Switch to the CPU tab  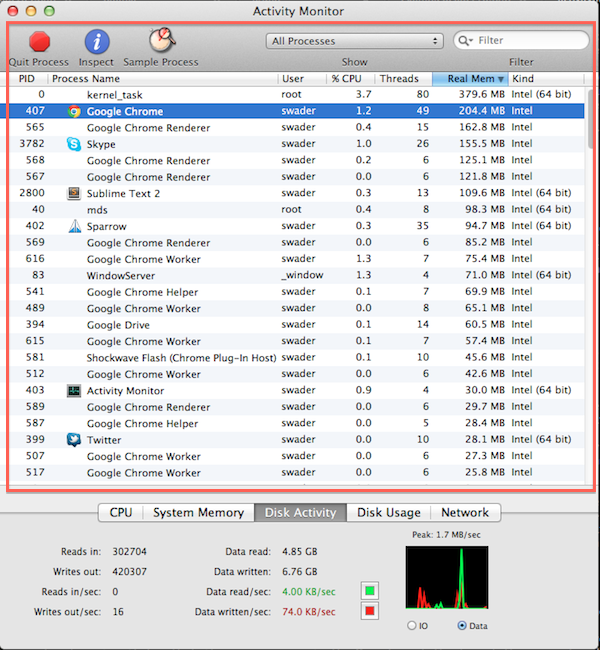tap(121, 512)
